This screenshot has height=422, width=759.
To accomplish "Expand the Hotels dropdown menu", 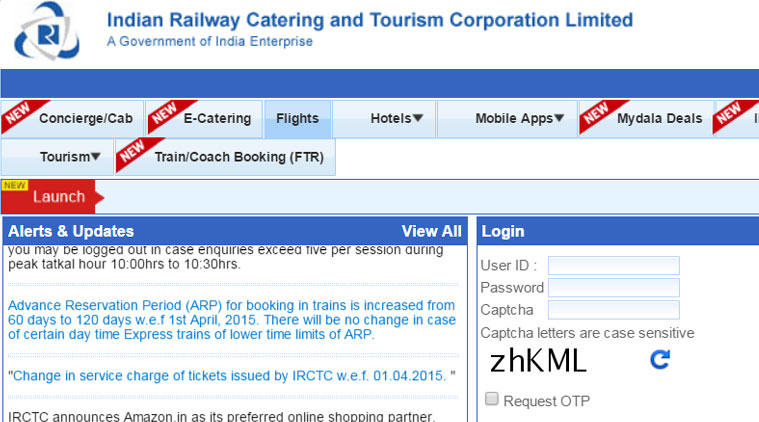I will click(x=396, y=118).
